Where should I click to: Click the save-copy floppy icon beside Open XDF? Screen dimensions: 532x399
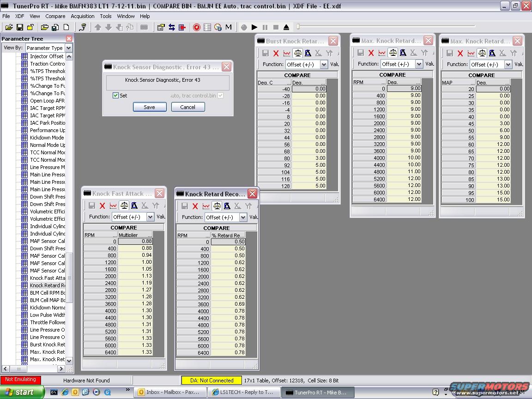click(x=55, y=27)
